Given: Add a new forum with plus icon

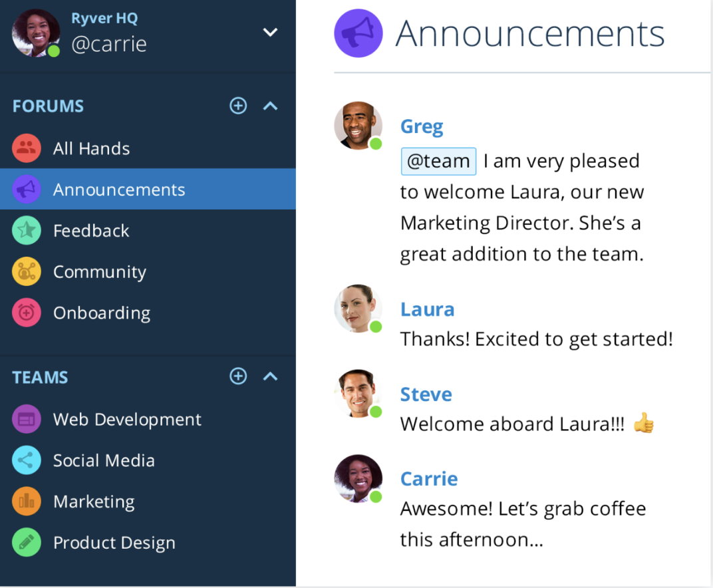Looking at the screenshot, I should point(238,106).
